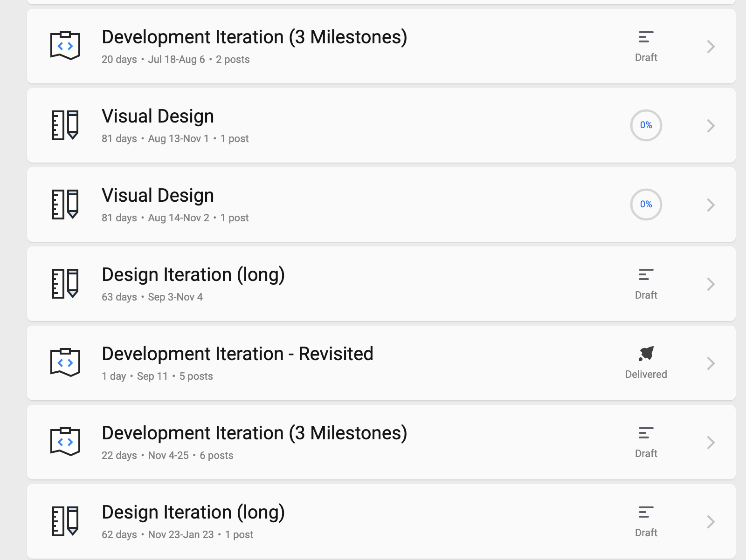Click 0% progress circle for Aug 13-Nov 1 Visual Design
The image size is (746, 560).
coord(646,125)
